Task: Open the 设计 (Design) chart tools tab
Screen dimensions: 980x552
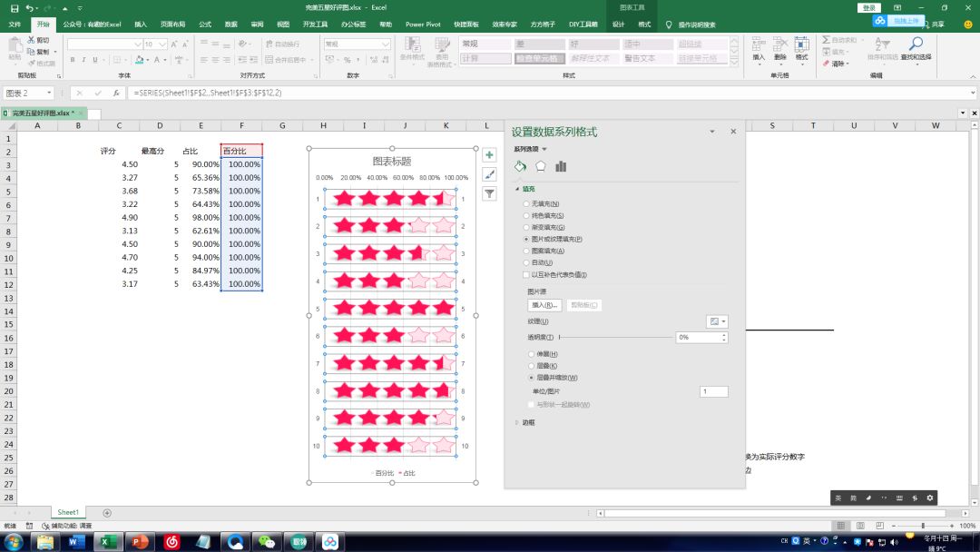Action: [x=618, y=25]
